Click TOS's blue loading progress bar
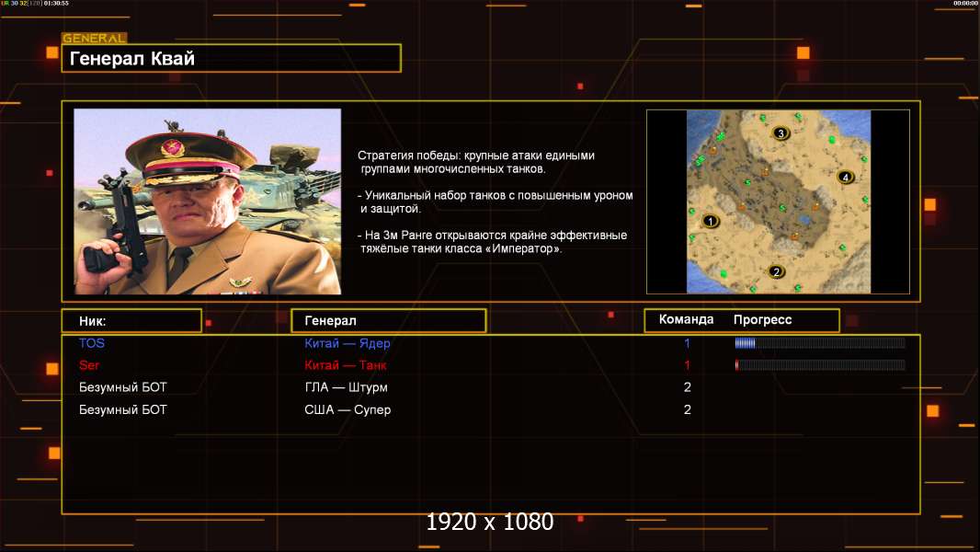Viewport: 980px width, 552px height. (x=820, y=342)
